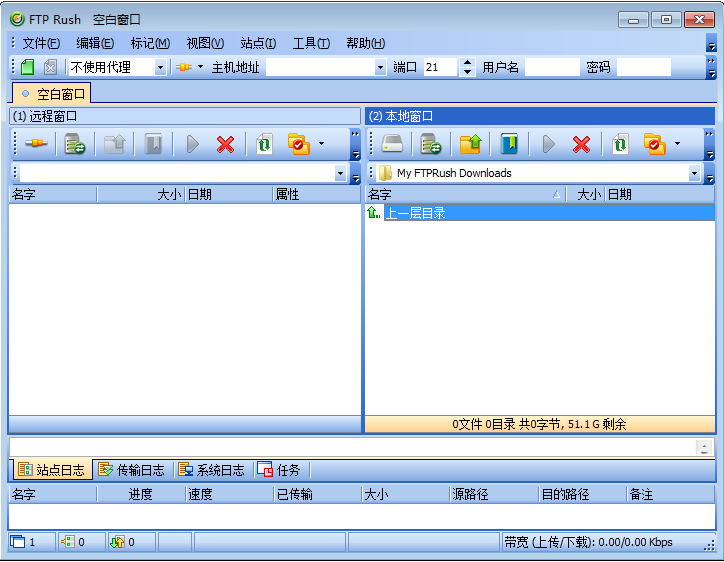Expand the menu bar options chevron at right
Viewport: 724px width, 562px height.
coord(711,43)
